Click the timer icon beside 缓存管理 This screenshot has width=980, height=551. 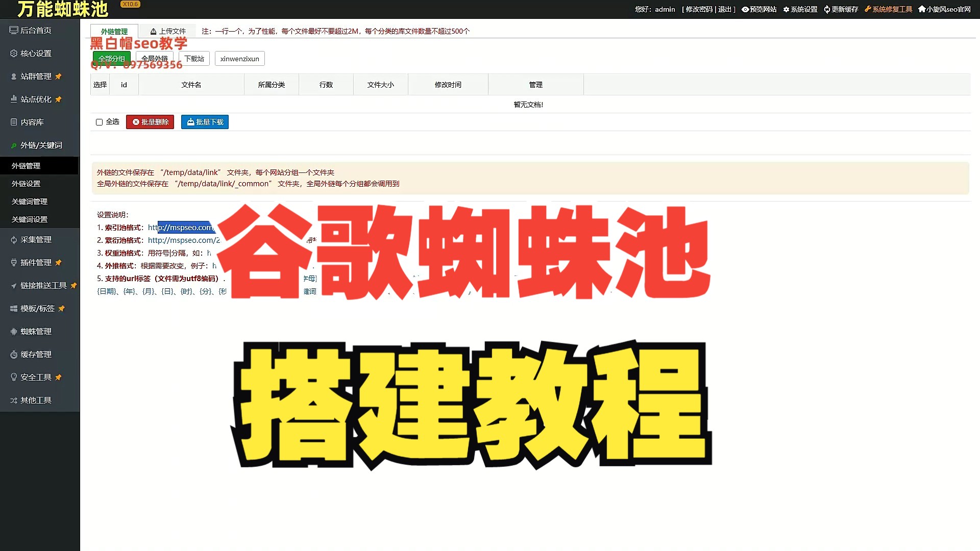(x=14, y=355)
